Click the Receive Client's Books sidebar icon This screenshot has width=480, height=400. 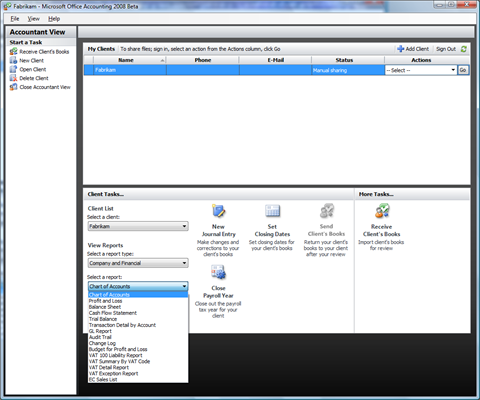coord(13,51)
